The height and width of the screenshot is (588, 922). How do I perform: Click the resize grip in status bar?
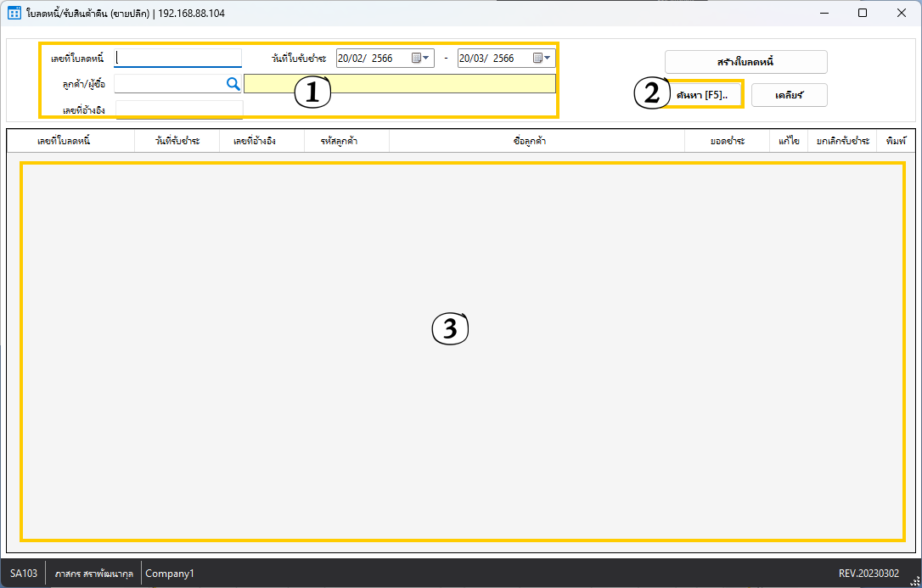point(914,580)
